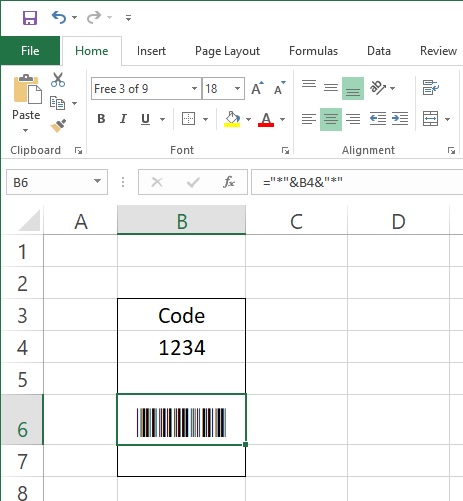The width and height of the screenshot is (463, 501).
Task: Open Alignment settings dialog launcher
Action: [x=451, y=151]
